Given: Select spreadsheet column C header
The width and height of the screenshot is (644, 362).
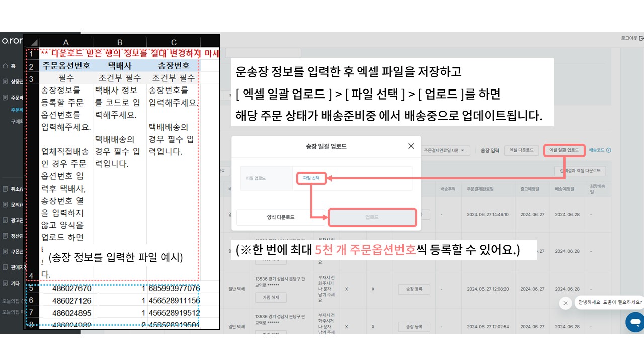Looking at the screenshot, I should [174, 42].
